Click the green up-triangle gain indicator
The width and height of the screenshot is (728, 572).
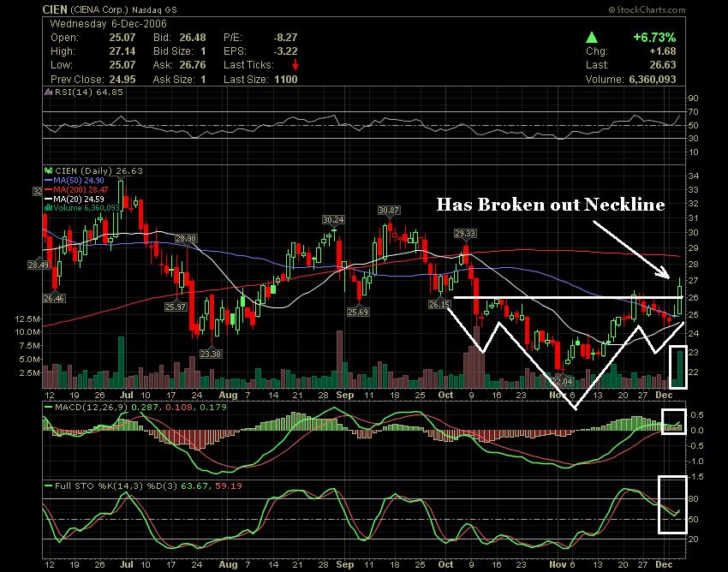click(x=592, y=38)
